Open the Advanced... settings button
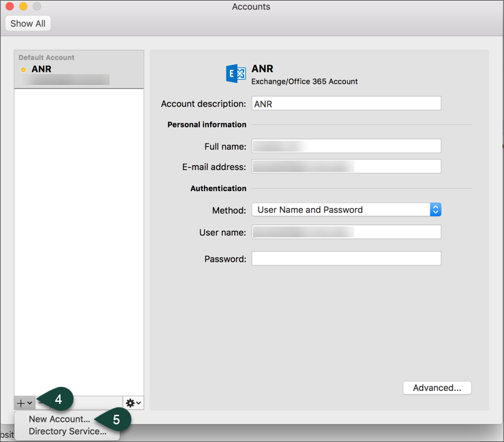This screenshot has height=442, width=504. point(437,388)
